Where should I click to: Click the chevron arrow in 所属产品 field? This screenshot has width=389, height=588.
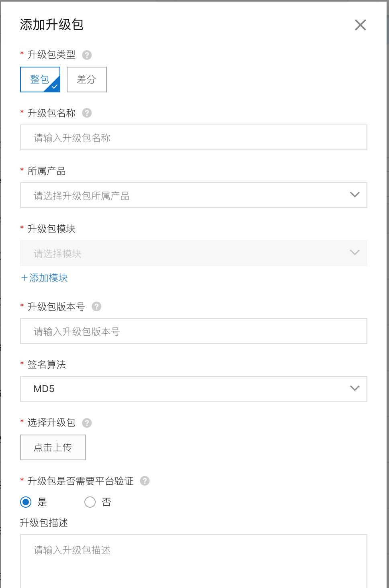pyautogui.click(x=354, y=195)
